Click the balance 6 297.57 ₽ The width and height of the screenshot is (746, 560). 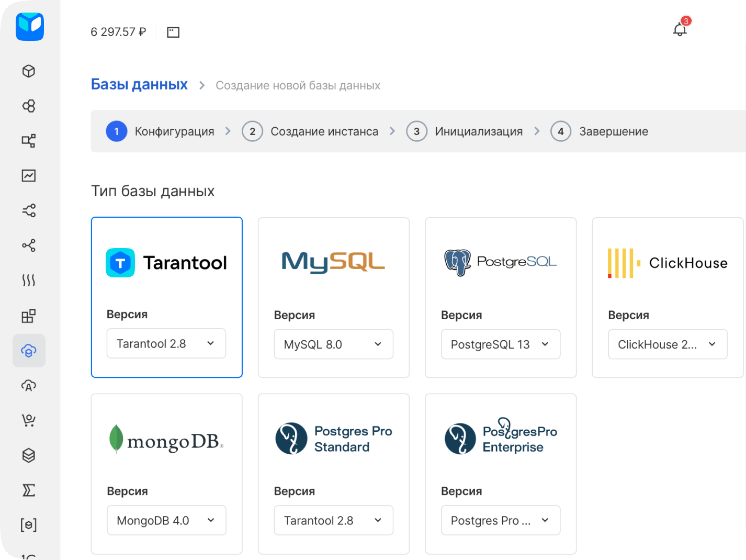tap(118, 32)
